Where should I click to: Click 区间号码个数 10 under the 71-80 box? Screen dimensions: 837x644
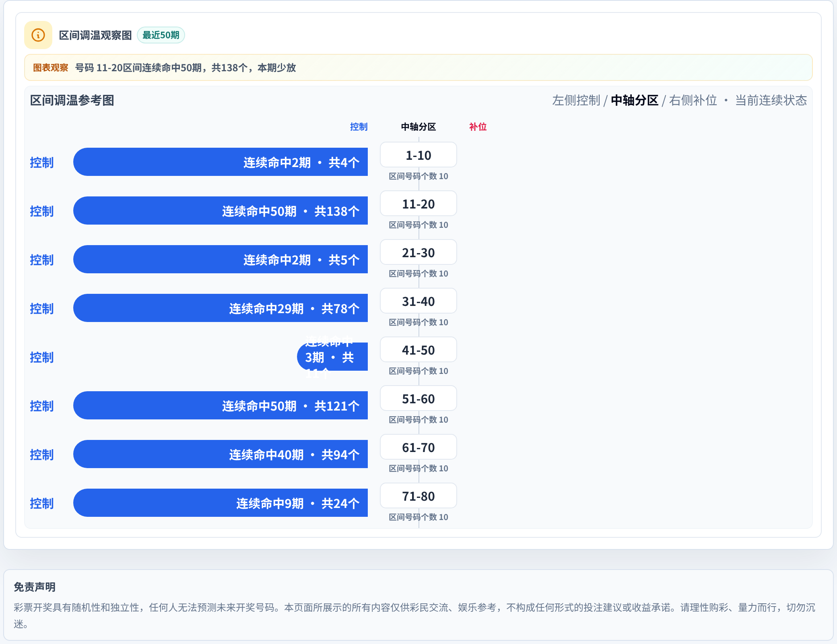point(418,517)
